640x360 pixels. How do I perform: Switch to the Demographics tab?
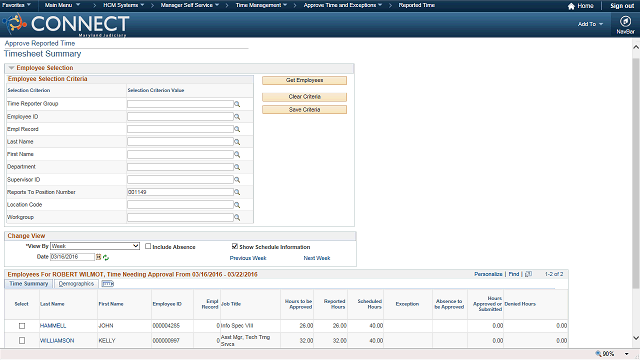76,284
